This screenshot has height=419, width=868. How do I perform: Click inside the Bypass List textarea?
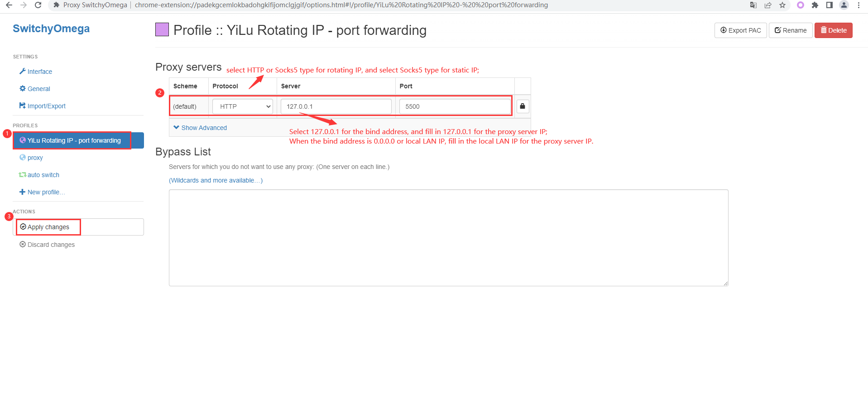click(448, 238)
